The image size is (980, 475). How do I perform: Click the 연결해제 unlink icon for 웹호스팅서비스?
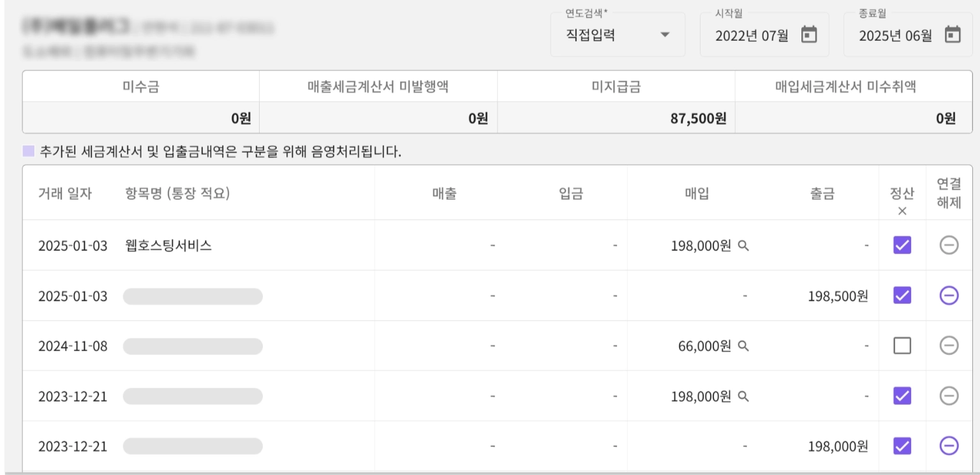[948, 244]
